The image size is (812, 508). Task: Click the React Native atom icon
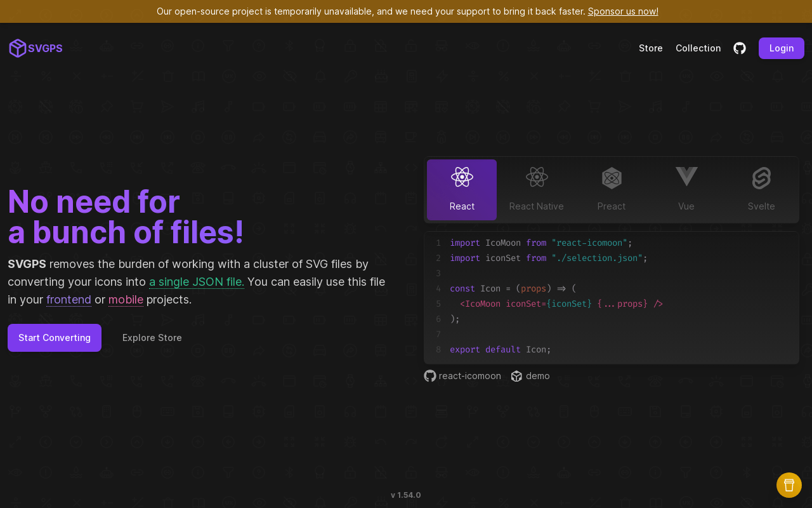point(537,177)
